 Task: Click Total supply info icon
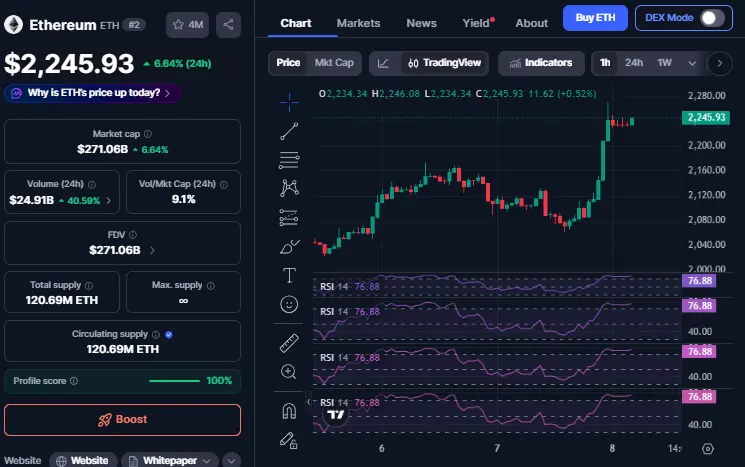coord(89,286)
